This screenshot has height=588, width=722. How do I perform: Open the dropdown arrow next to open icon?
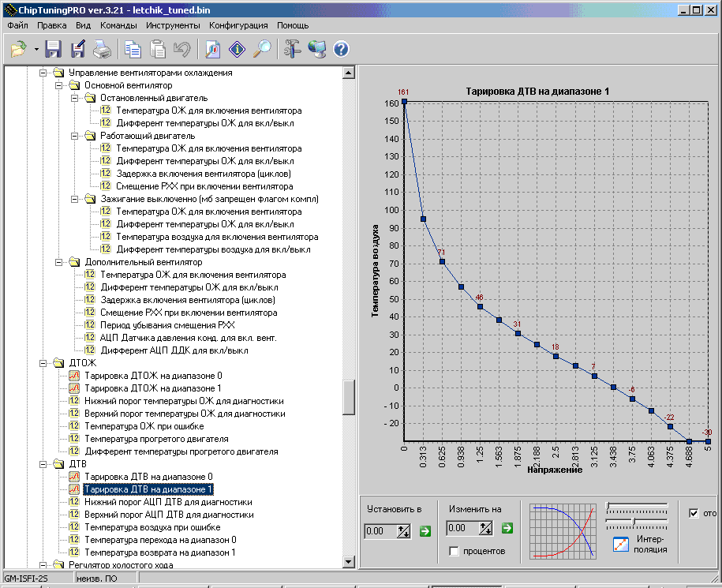coord(36,50)
